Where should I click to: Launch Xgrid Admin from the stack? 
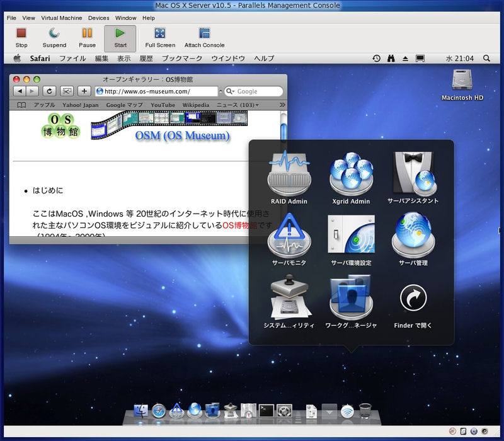[351, 178]
